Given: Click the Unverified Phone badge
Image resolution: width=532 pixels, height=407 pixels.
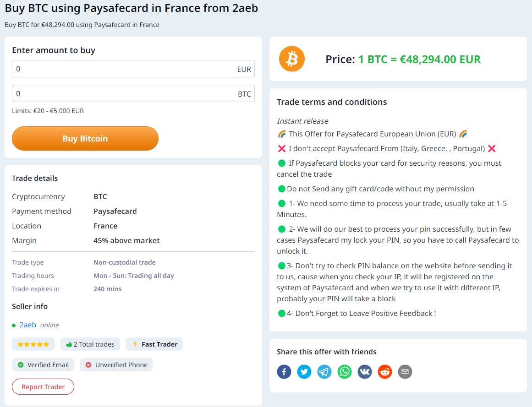Looking at the screenshot, I should tap(116, 364).
